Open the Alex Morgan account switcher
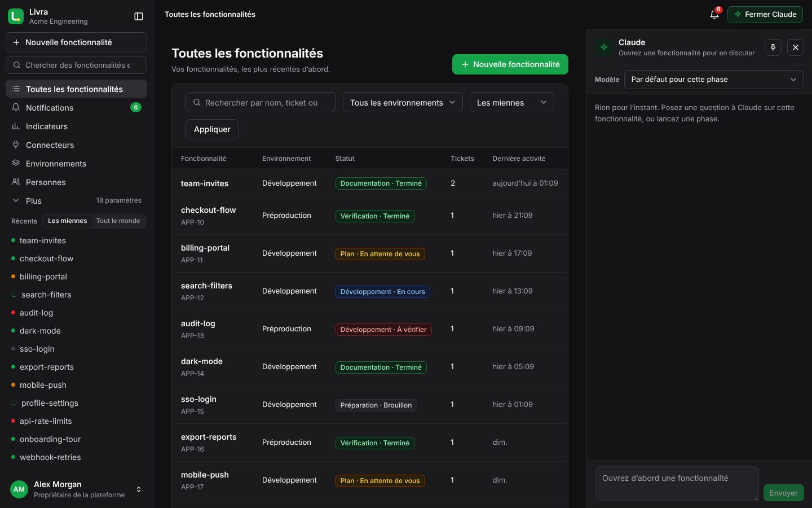 (x=76, y=489)
